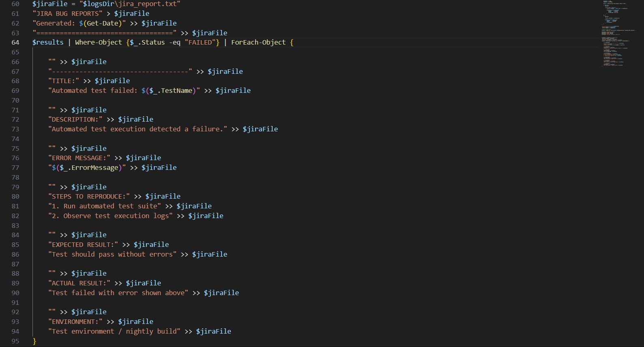Click the "ACTUAL RESULT:" string
Screen dimensions: 644x347
[79, 283]
